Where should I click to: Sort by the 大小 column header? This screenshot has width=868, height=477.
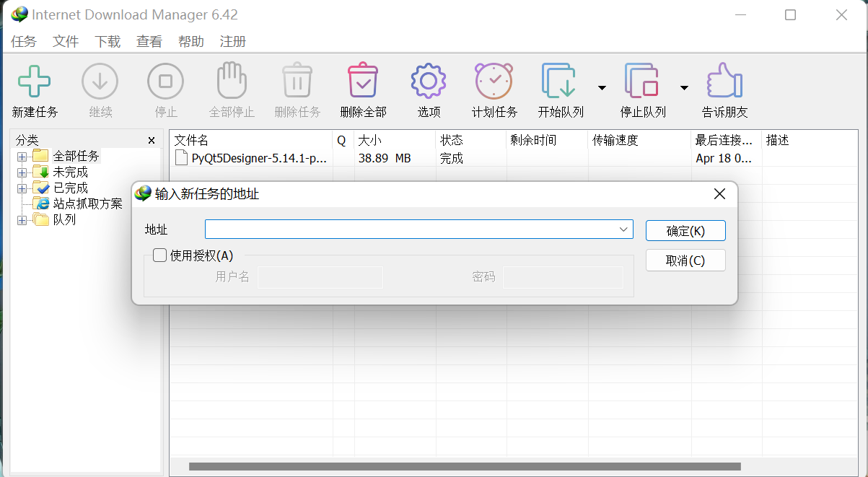coord(395,140)
